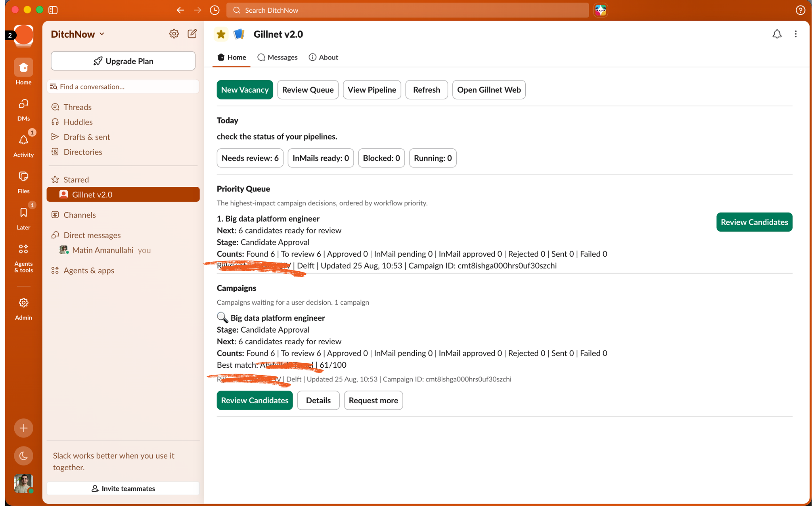Select the Home tab of Gillnet

pyautogui.click(x=232, y=57)
